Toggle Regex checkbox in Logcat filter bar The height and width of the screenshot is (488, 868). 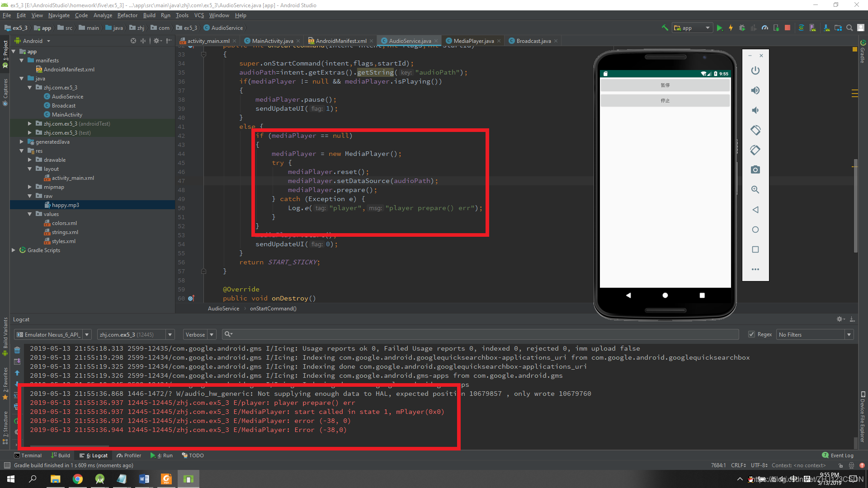point(752,334)
